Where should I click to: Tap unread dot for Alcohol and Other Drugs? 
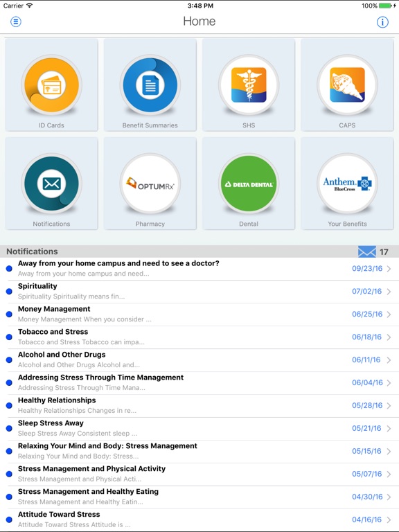click(x=9, y=360)
